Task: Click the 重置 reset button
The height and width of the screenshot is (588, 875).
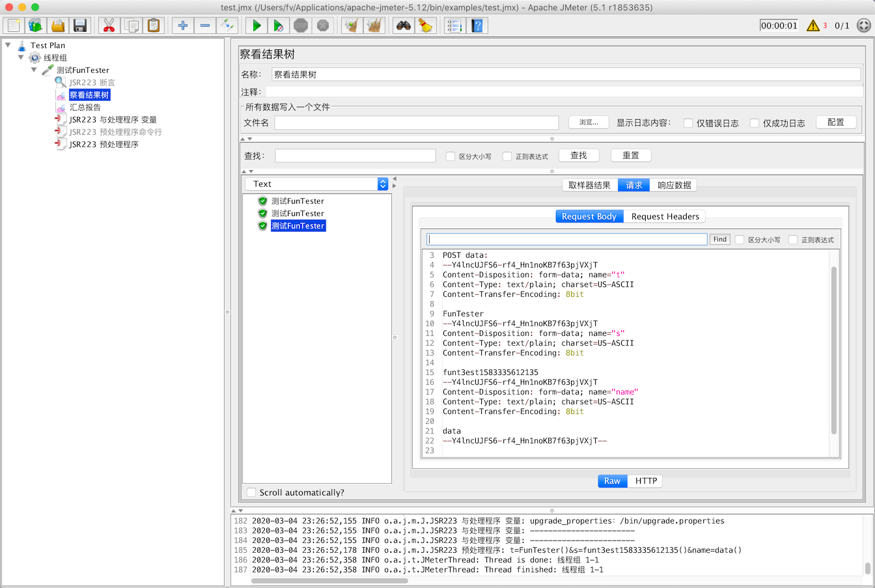Action: [x=631, y=156]
